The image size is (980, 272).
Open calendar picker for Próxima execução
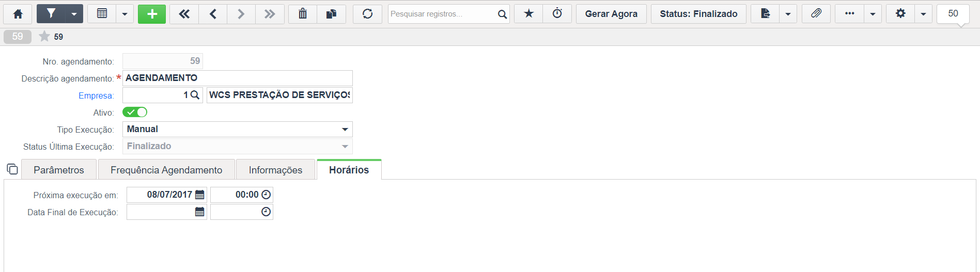(x=200, y=195)
